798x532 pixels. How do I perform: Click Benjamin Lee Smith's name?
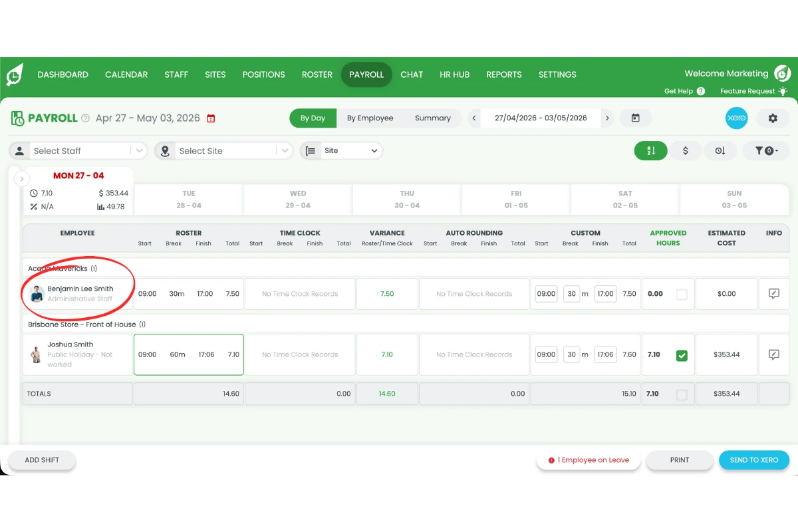click(x=80, y=289)
